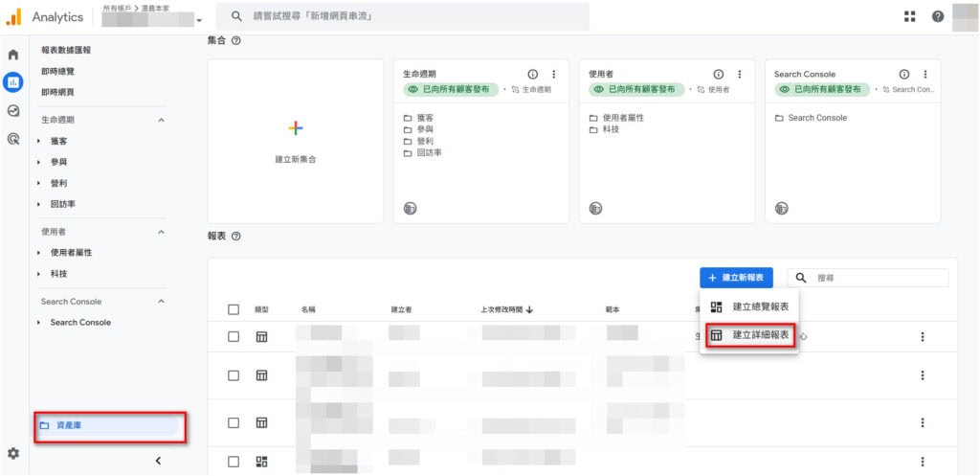Check the second report row checkbox
This screenshot has width=980, height=476.
(234, 375)
